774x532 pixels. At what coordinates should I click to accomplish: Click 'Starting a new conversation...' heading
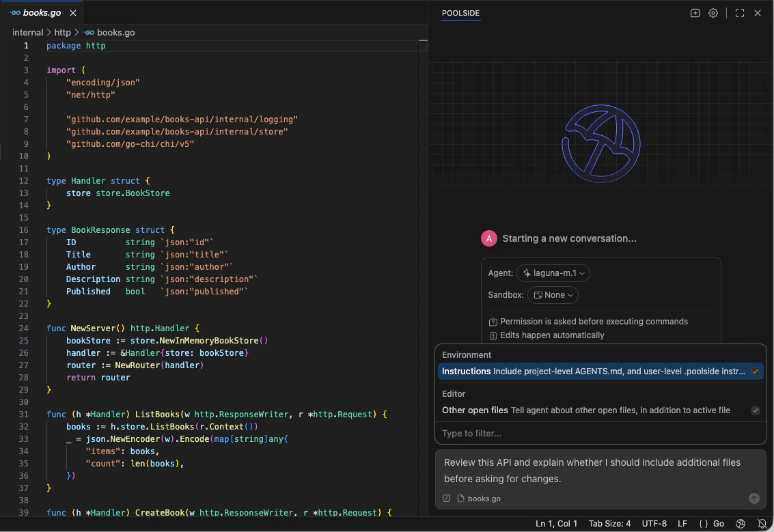[x=569, y=239]
